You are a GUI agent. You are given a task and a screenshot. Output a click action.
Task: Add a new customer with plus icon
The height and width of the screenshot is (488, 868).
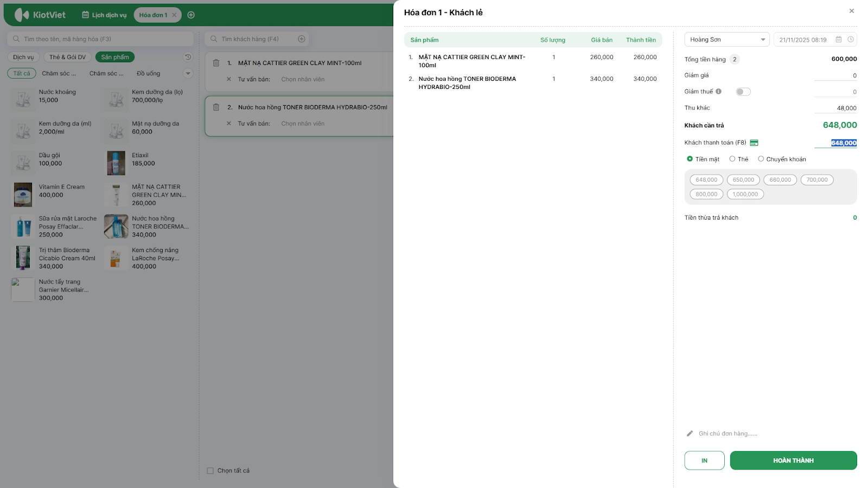pyautogui.click(x=302, y=39)
